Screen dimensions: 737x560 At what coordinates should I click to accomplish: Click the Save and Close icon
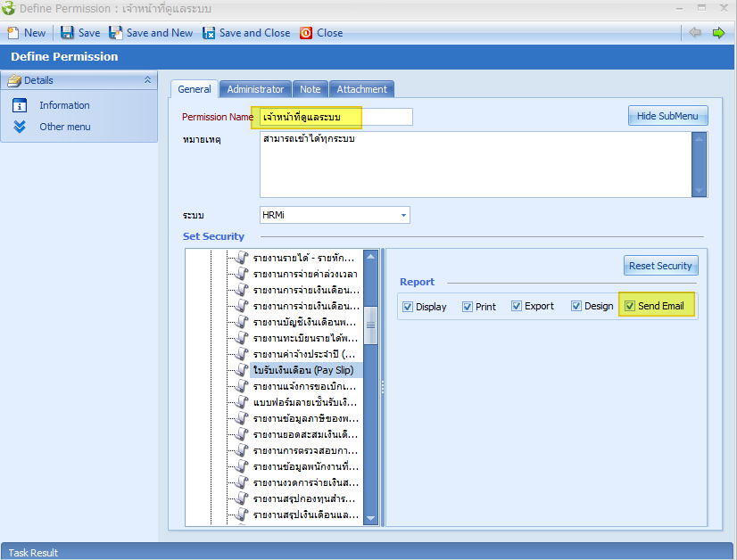[x=209, y=33]
